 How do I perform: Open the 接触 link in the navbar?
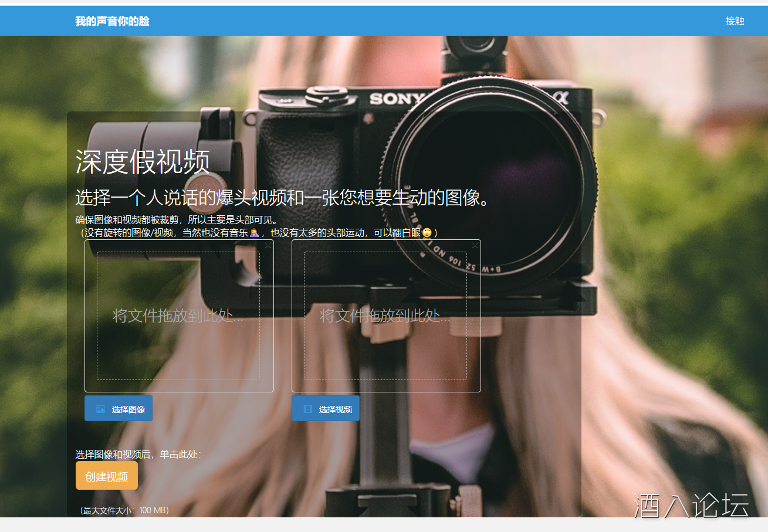click(x=734, y=21)
